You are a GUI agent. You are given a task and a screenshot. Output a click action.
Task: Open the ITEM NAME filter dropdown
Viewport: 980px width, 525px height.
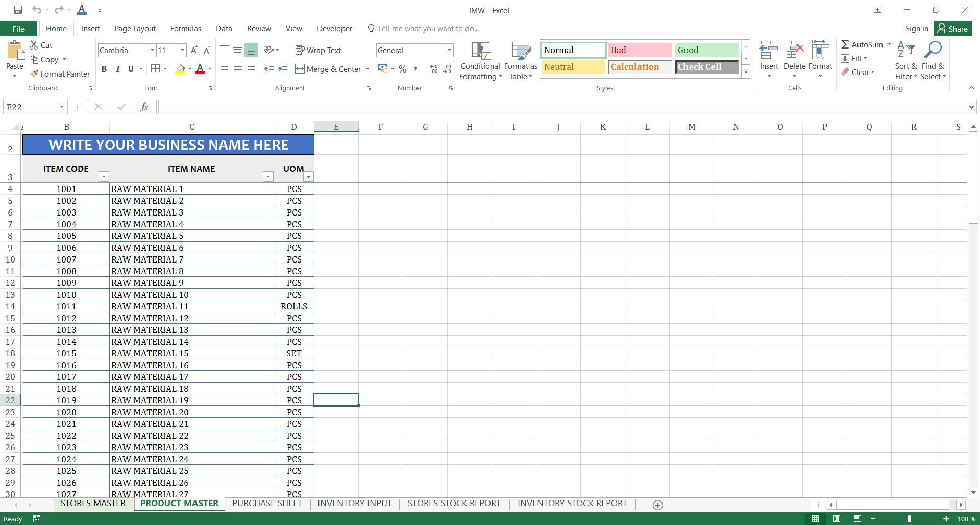tap(268, 176)
